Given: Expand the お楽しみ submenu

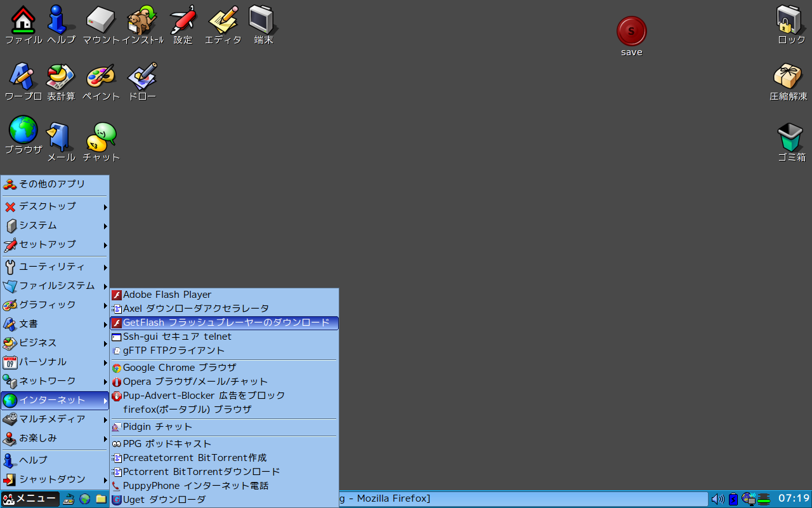Looking at the screenshot, I should click(x=55, y=438).
